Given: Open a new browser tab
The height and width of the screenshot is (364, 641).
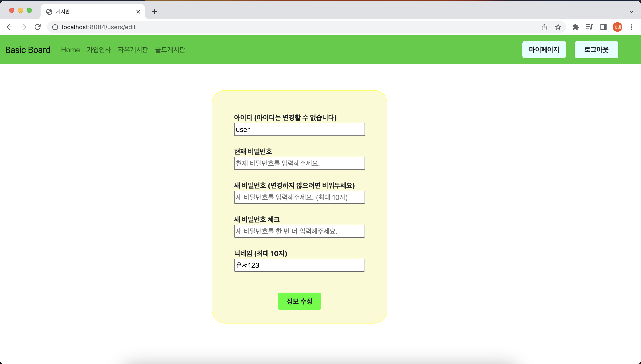Looking at the screenshot, I should [x=155, y=12].
